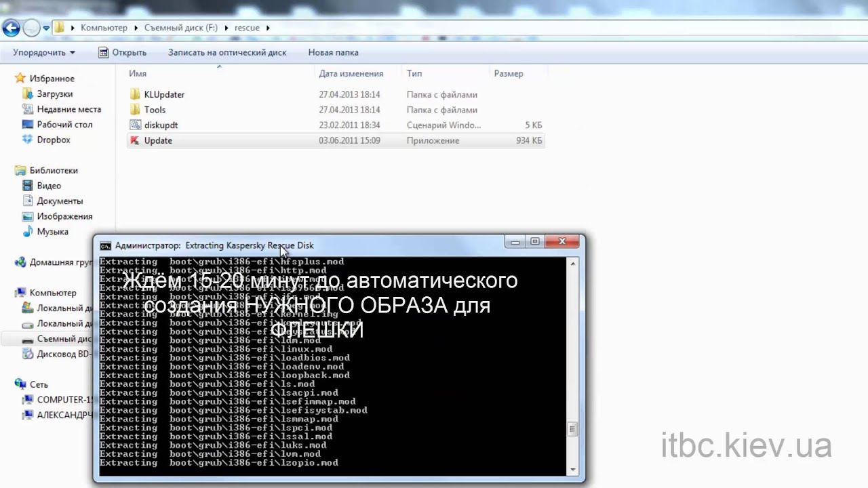Click the Explorer forward arrow button
Viewport: 868px width, 488px height.
(x=31, y=28)
